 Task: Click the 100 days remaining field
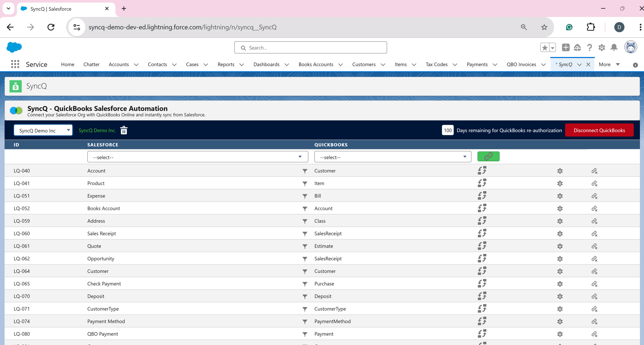coord(447,130)
